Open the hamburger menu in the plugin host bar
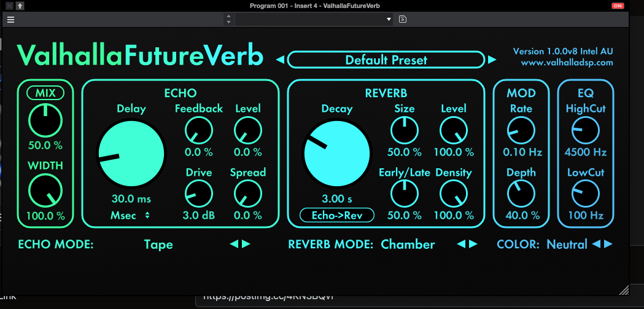644x309 pixels. pyautogui.click(x=10, y=19)
